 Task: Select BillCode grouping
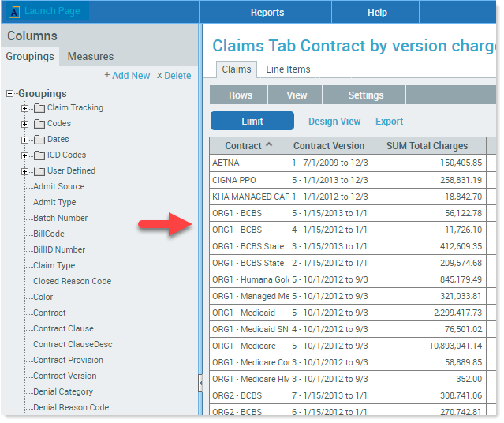coord(49,234)
